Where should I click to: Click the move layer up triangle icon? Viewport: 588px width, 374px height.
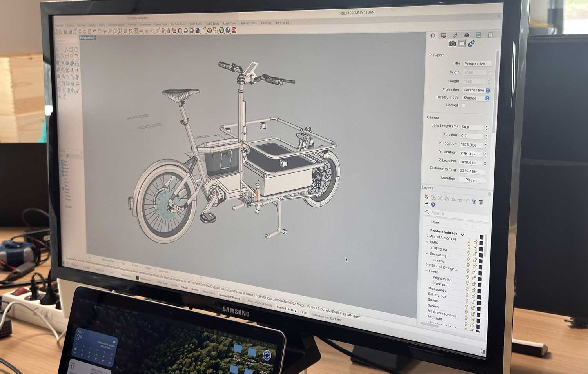(454, 200)
